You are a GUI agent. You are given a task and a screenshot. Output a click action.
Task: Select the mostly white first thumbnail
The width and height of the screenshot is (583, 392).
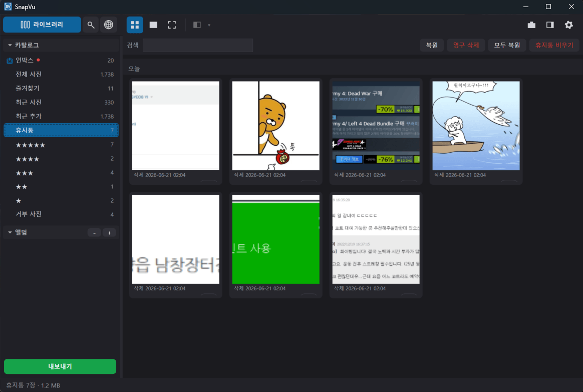(x=175, y=126)
